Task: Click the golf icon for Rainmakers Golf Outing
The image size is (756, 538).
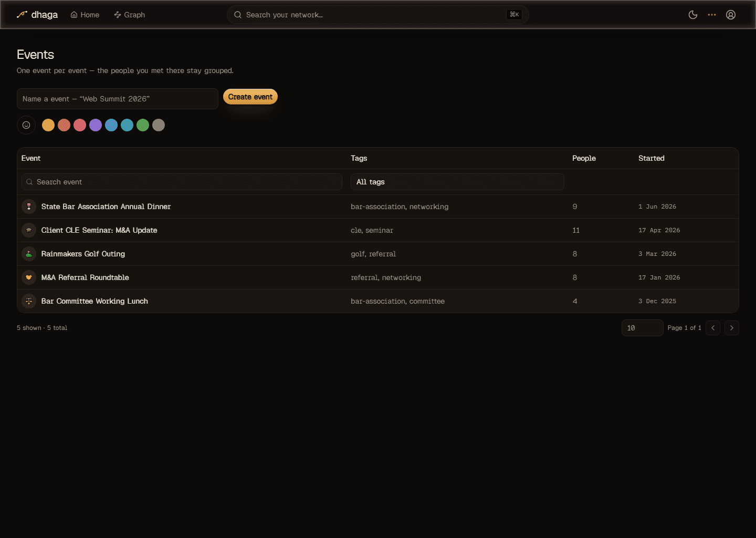Action: tap(29, 254)
